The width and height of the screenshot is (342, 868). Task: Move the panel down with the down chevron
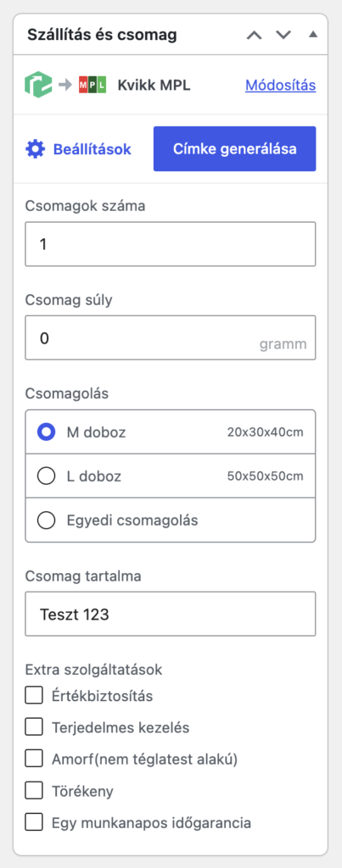click(x=283, y=35)
